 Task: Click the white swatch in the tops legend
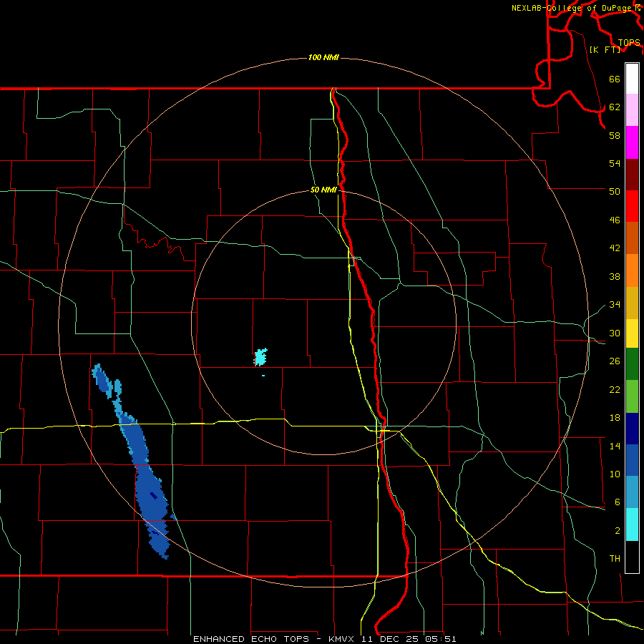click(632, 79)
